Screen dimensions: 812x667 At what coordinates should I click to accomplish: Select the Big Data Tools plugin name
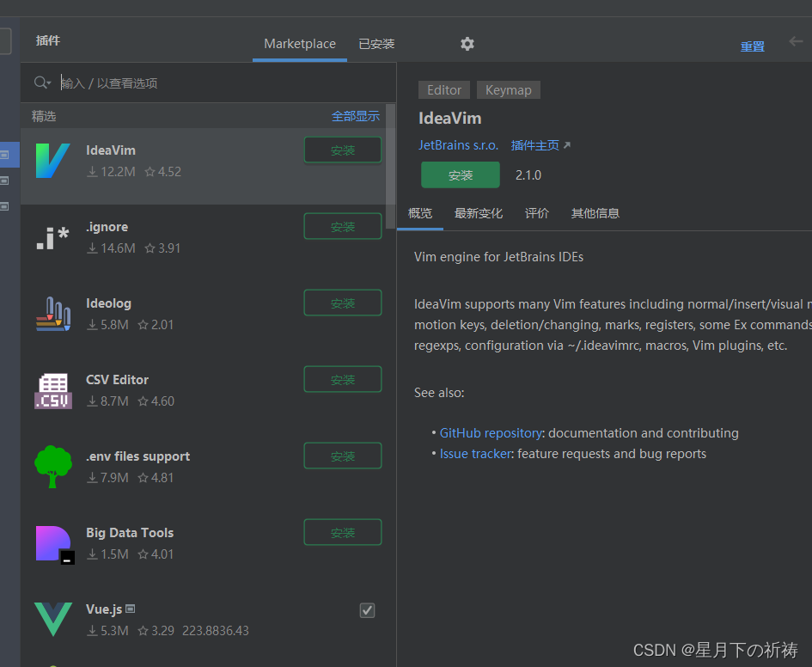(130, 533)
